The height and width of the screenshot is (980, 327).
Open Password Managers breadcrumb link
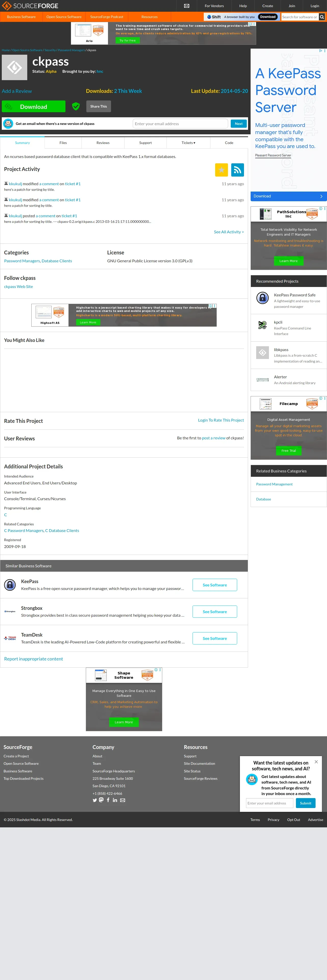(x=71, y=50)
